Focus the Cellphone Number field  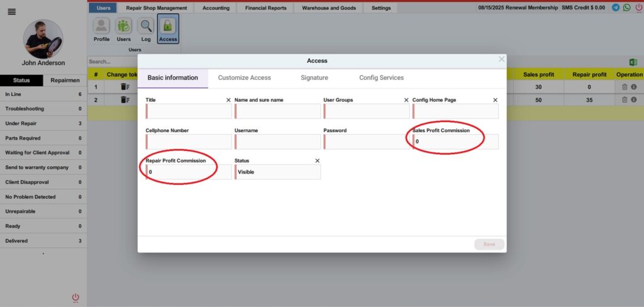click(189, 142)
